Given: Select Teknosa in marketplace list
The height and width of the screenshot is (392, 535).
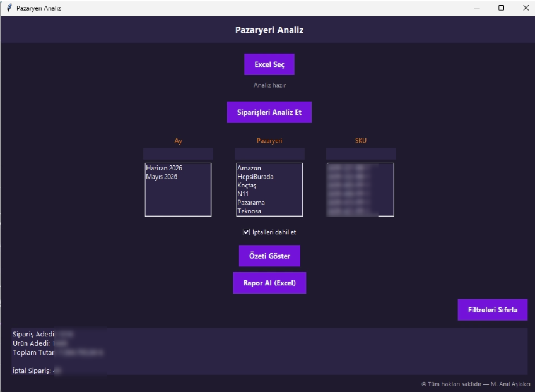Looking at the screenshot, I should pyautogui.click(x=269, y=211).
